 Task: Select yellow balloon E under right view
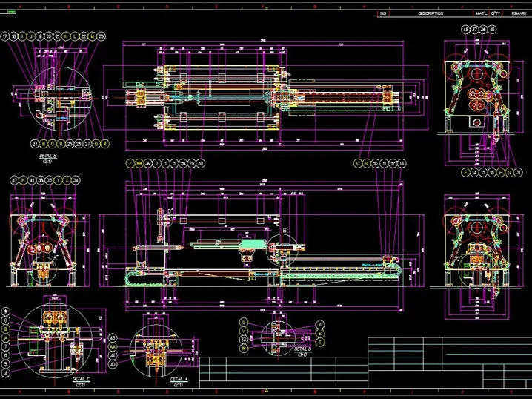click(x=465, y=172)
